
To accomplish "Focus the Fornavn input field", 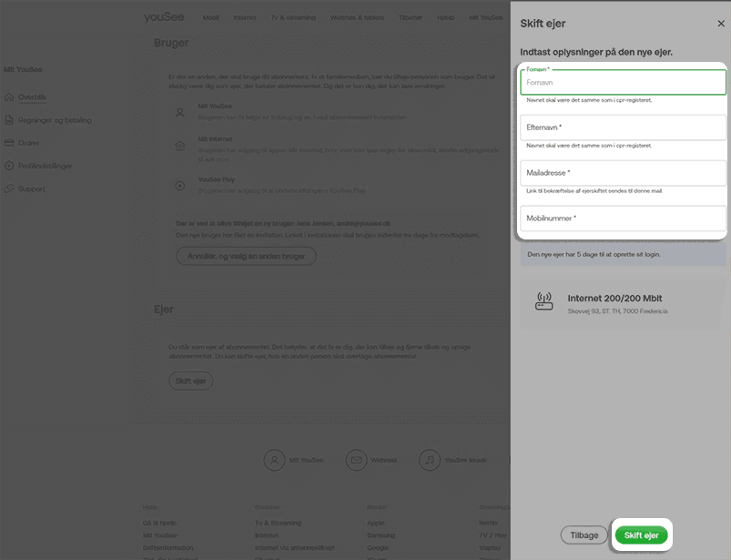I will (623, 83).
